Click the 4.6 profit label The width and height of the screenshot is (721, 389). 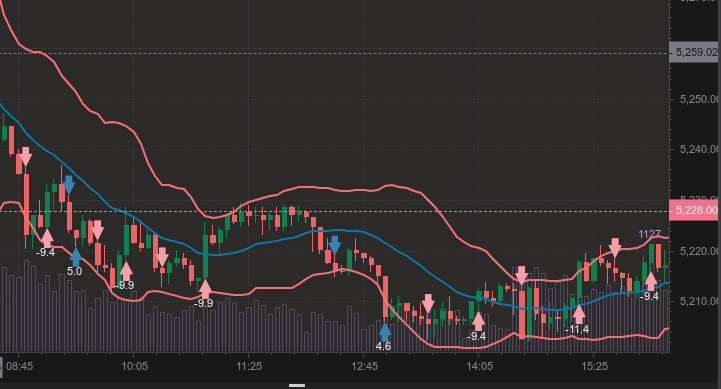(x=383, y=346)
